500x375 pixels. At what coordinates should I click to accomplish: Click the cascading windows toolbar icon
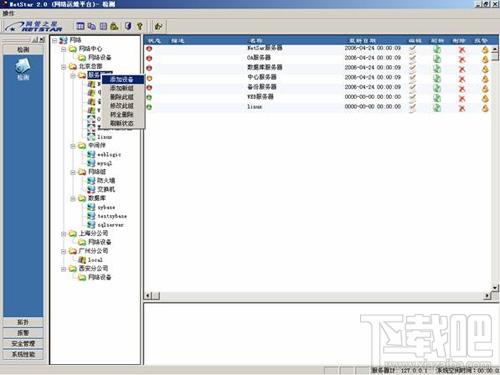coord(92,26)
